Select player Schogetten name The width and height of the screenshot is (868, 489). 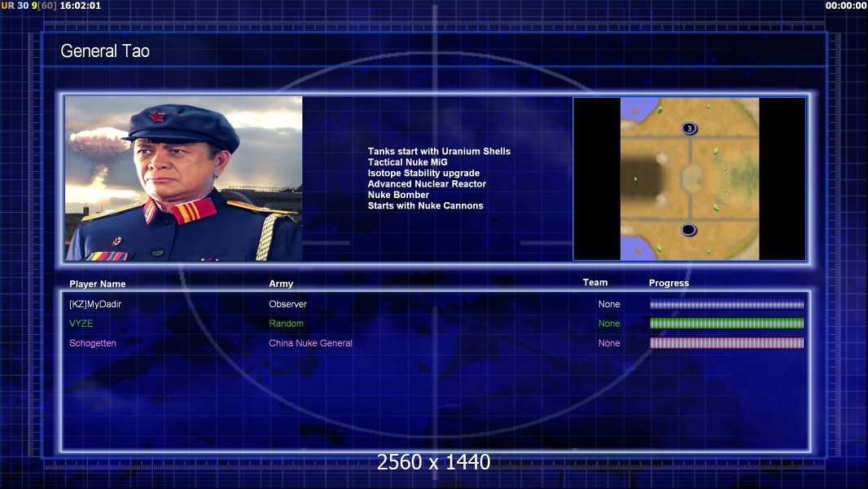click(93, 343)
